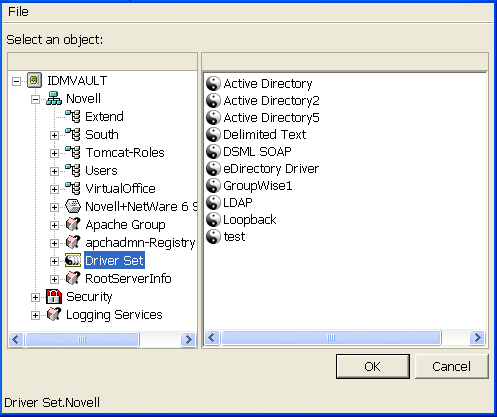Click the Novell+NetWare 6 object icon
Viewport: 497px width, 417px height.
pyautogui.click(x=73, y=206)
